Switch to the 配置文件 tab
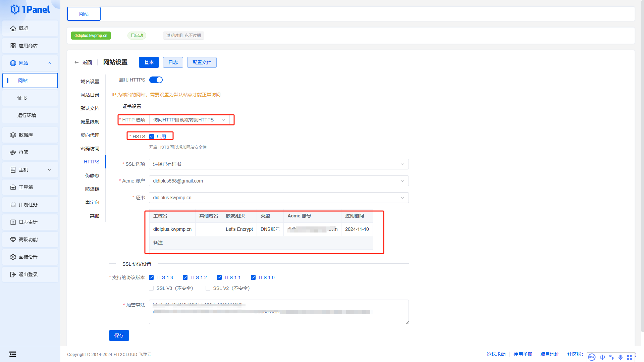 coord(202,62)
